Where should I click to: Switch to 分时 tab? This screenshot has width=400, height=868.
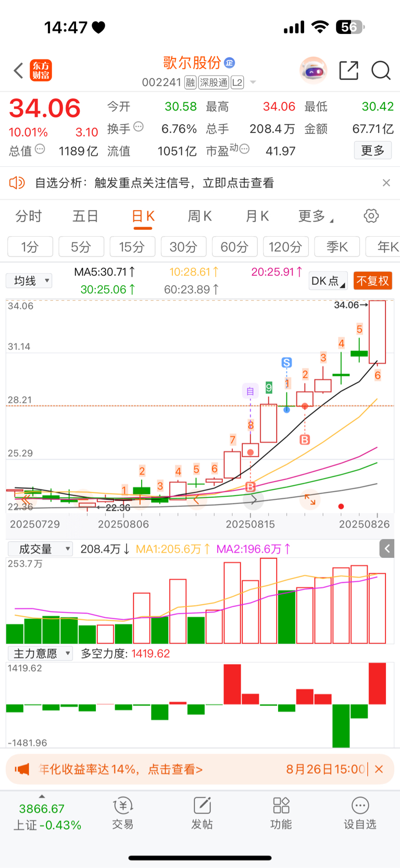tap(29, 216)
